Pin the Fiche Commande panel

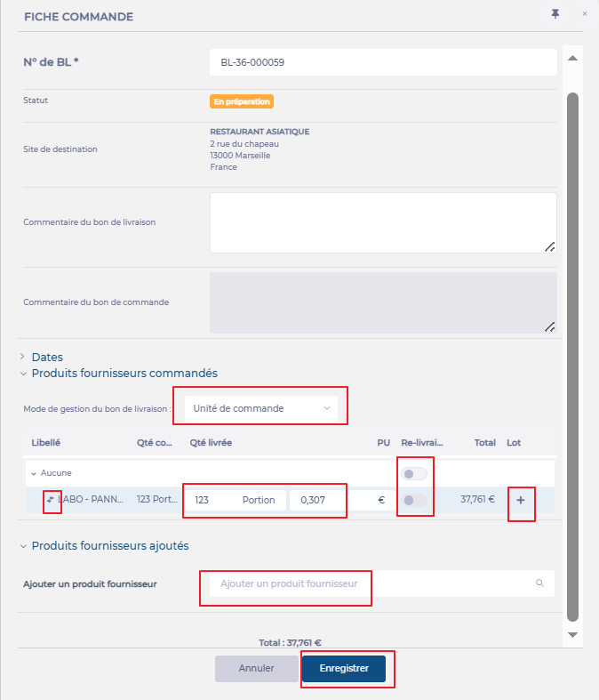coord(555,14)
